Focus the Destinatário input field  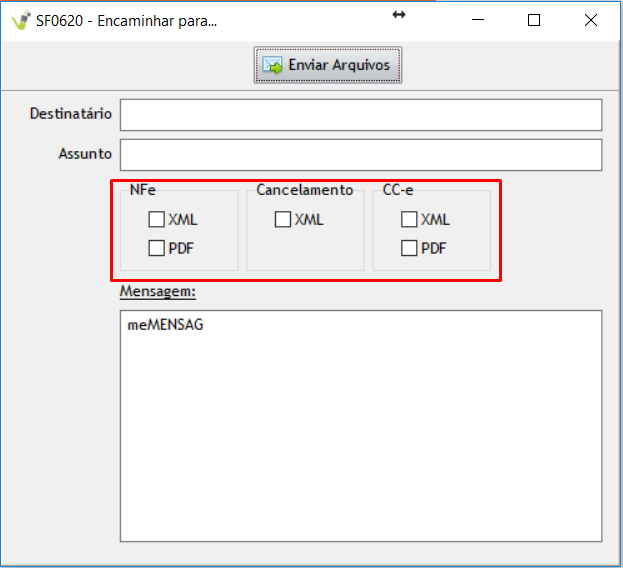360,115
